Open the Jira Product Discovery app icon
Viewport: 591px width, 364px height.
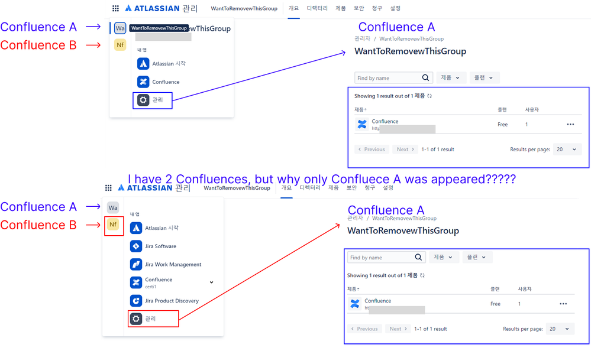pyautogui.click(x=136, y=300)
